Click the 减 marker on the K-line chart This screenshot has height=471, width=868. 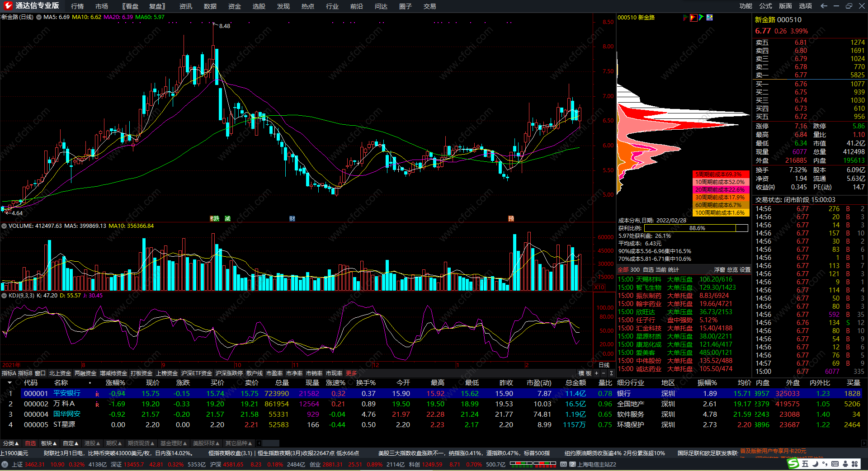pyautogui.click(x=227, y=219)
